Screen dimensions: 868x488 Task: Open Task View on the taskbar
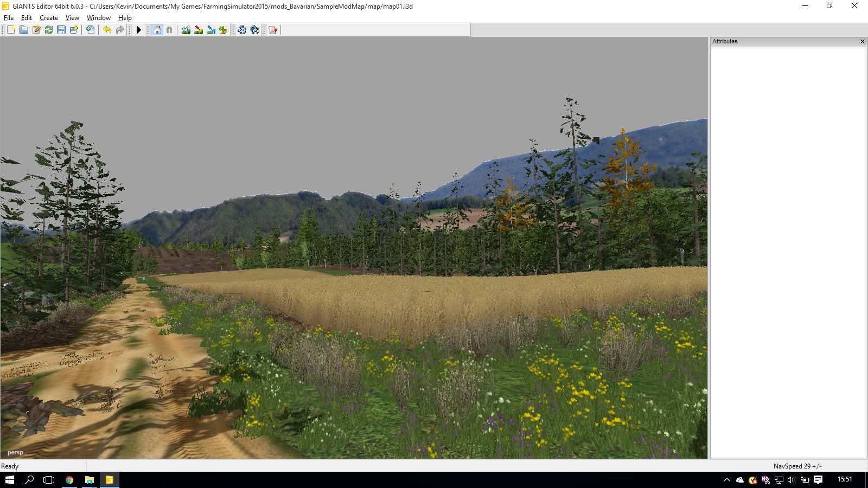49,480
